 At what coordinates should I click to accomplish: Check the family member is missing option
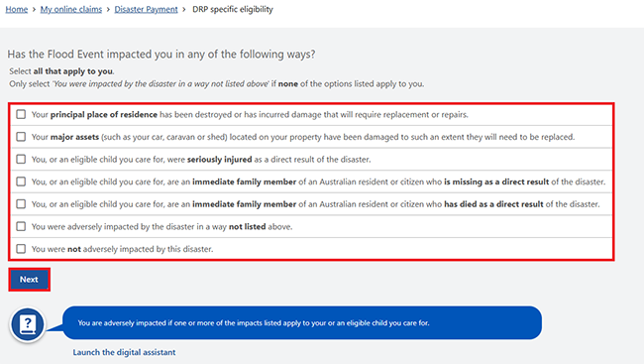(21, 182)
